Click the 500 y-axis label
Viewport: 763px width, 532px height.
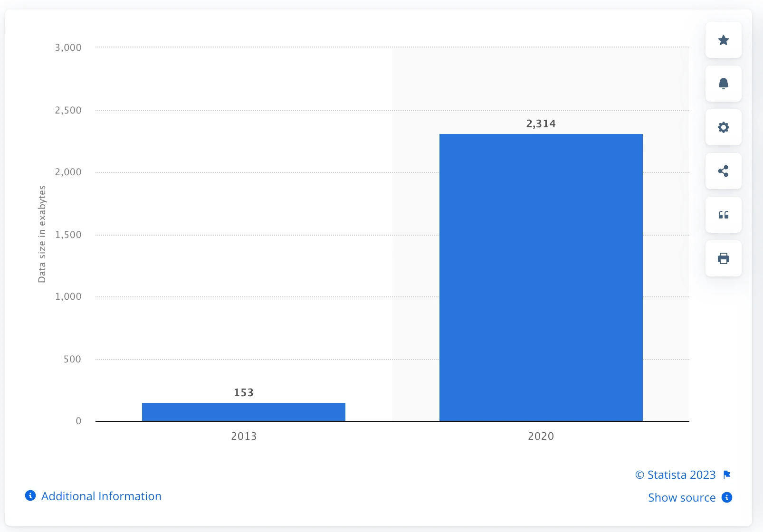(72, 359)
